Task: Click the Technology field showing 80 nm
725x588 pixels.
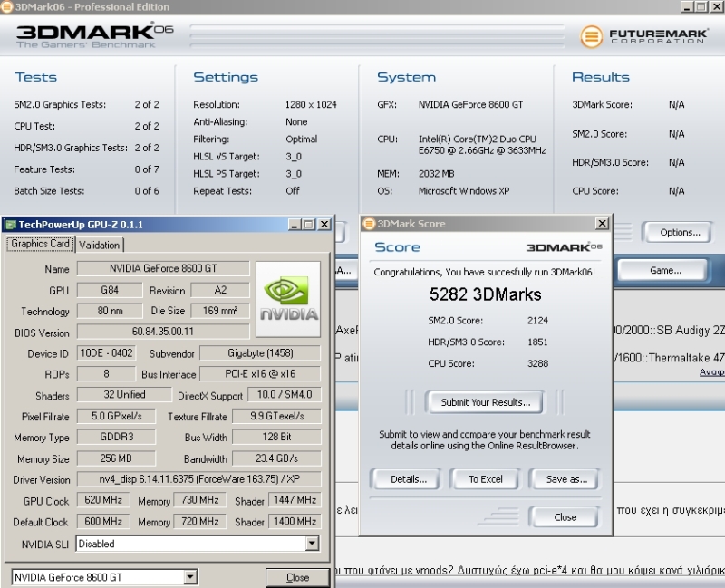Action: pos(110,311)
